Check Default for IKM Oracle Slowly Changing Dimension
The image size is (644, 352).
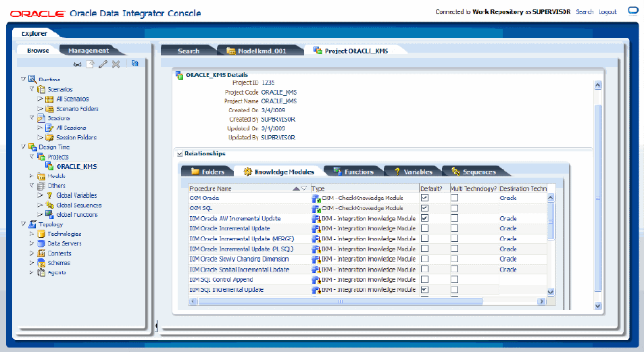424,259
